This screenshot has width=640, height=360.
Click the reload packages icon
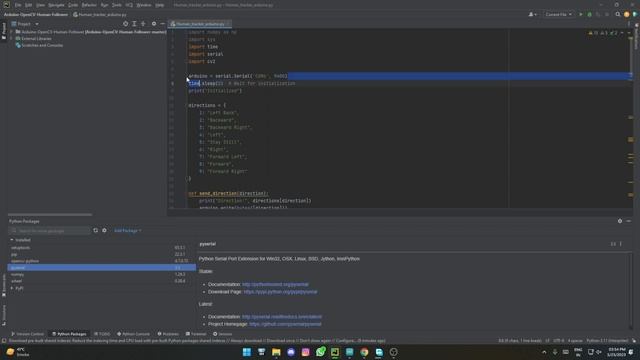[x=96, y=231]
